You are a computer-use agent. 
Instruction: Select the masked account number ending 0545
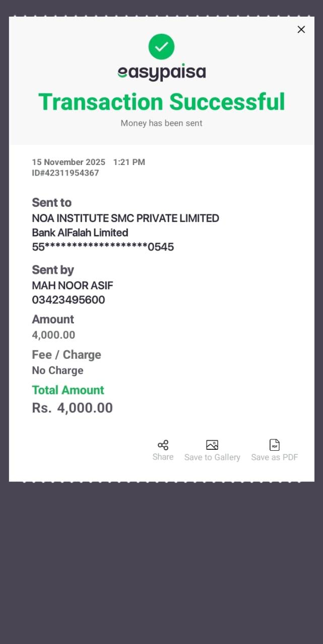[103, 247]
